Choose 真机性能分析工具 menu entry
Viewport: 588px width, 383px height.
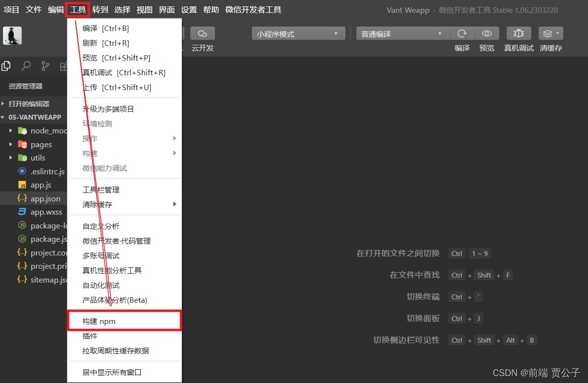[x=125, y=270]
